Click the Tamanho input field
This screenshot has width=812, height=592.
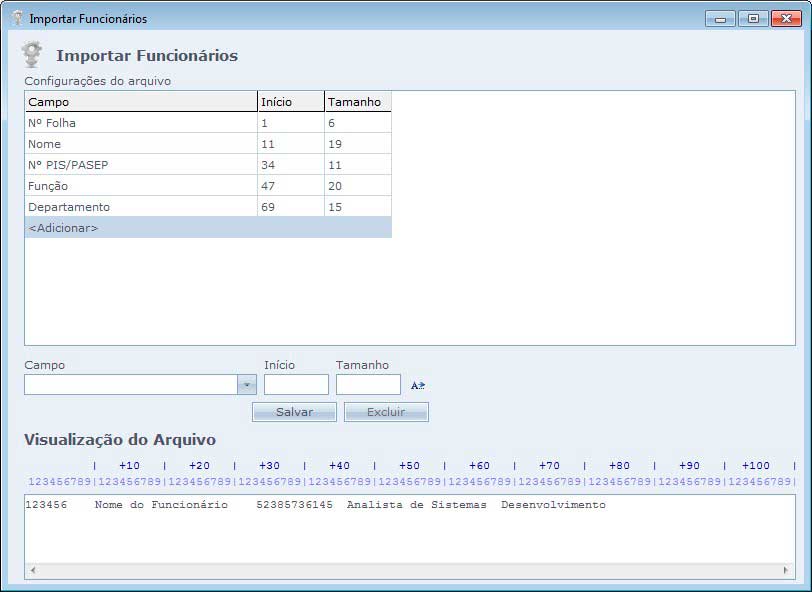(368, 385)
